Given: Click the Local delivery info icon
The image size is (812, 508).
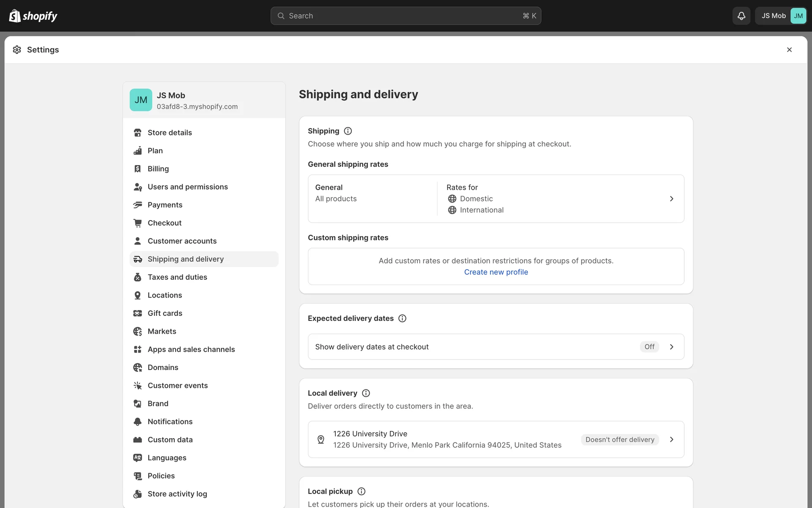Looking at the screenshot, I should 366,393.
